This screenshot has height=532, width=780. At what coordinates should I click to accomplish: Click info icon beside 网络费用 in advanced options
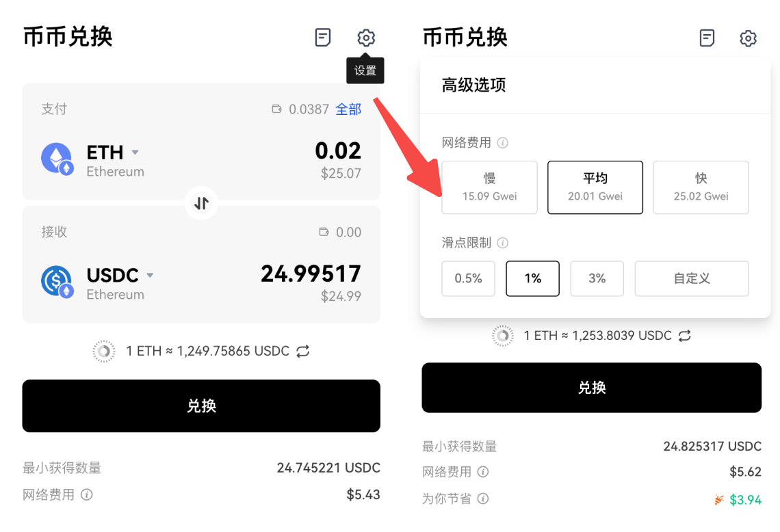pos(502,143)
